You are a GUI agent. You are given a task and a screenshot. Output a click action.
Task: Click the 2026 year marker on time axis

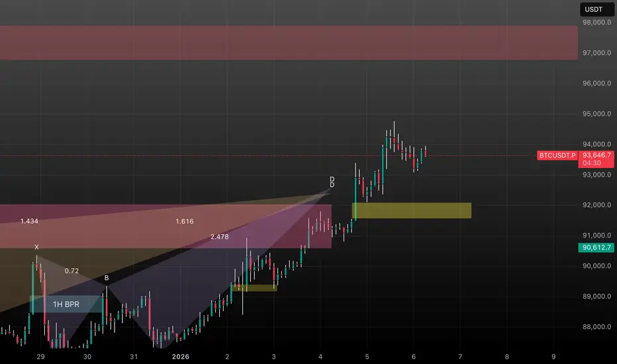[181, 357]
